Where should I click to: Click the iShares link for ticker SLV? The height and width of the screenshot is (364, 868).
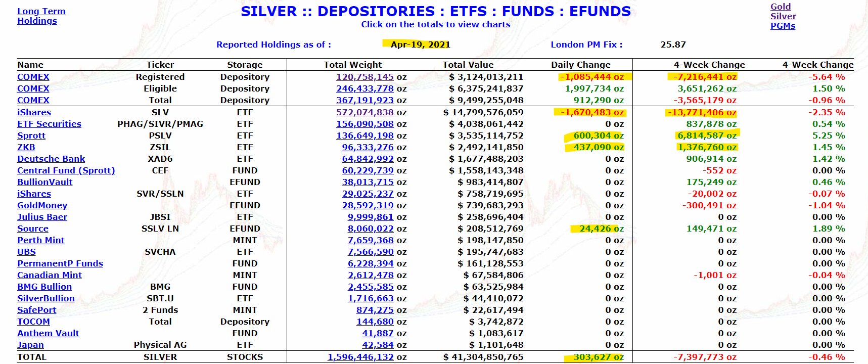(x=34, y=112)
